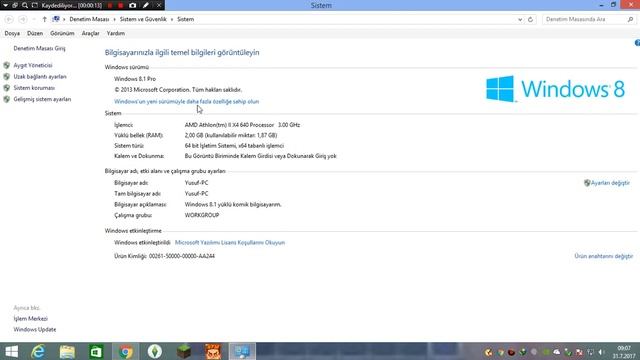Click the AMD Athlon processor value
The width and height of the screenshot is (640, 360).
point(242,125)
